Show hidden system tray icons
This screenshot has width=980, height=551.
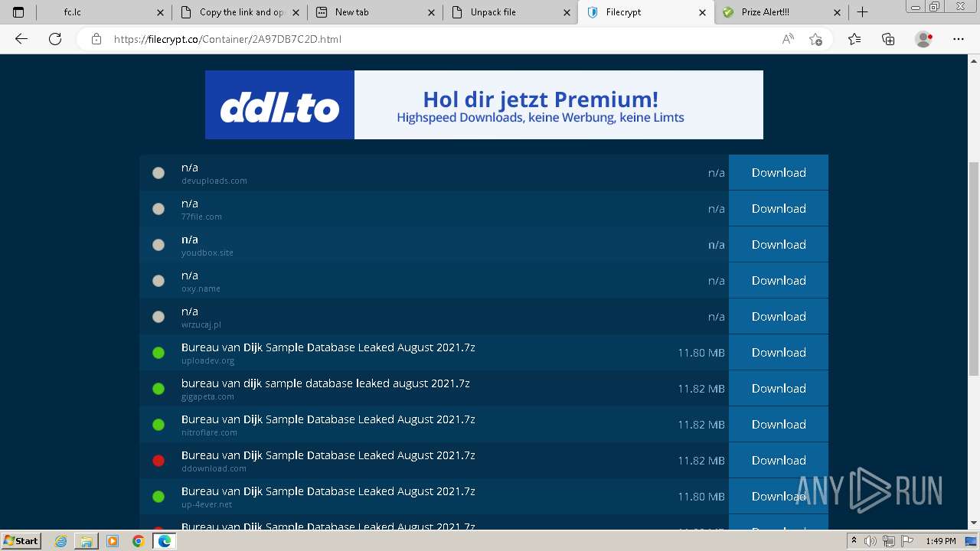click(x=854, y=541)
